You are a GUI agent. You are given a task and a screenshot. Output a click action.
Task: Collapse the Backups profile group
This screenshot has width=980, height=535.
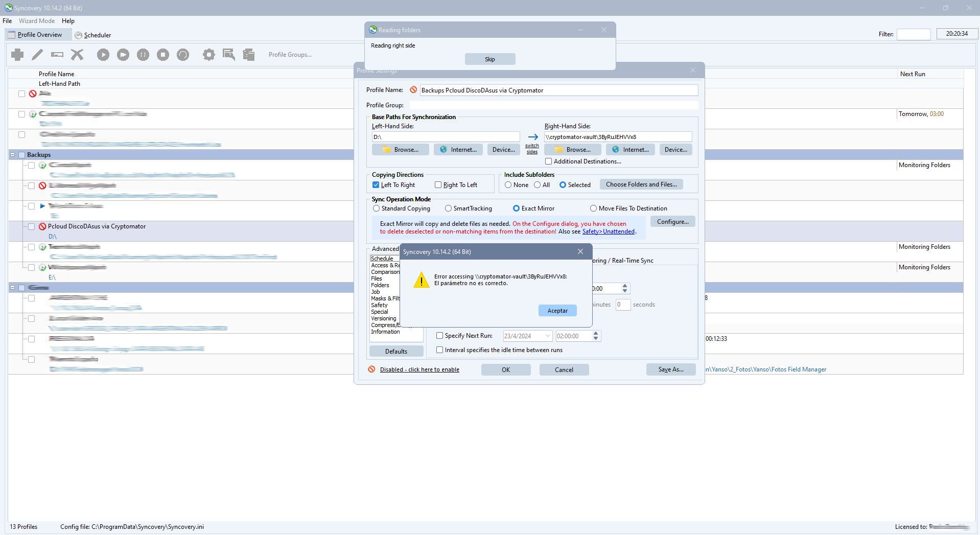[12, 155]
